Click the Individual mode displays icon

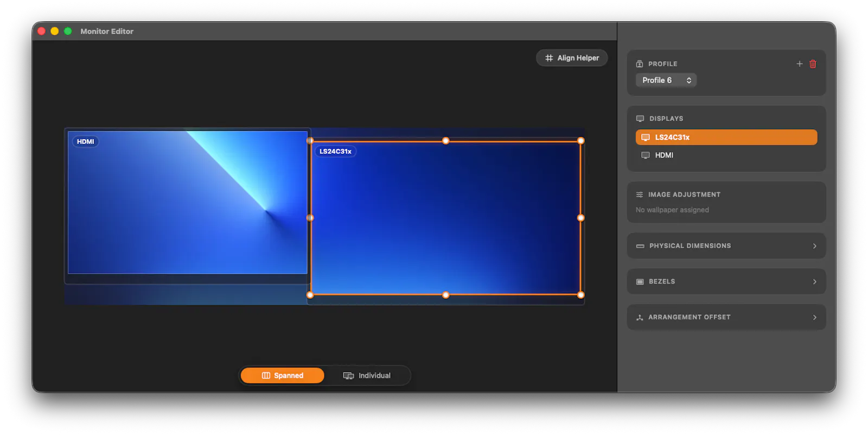(348, 375)
